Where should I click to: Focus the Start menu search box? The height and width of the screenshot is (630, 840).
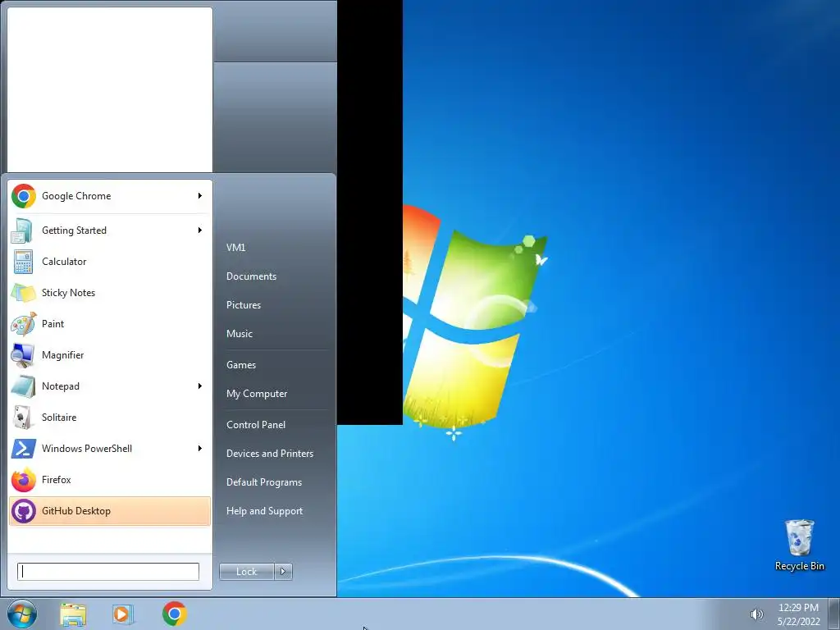[108, 572]
